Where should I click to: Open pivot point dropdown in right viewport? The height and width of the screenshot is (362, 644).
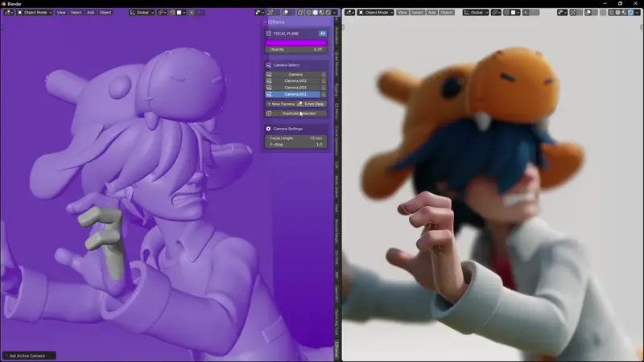(496, 12)
